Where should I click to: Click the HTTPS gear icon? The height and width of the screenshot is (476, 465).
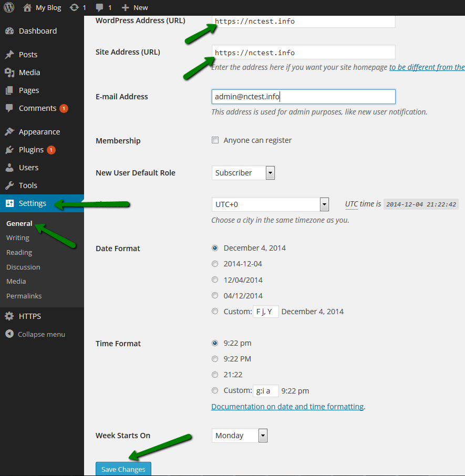[9, 316]
